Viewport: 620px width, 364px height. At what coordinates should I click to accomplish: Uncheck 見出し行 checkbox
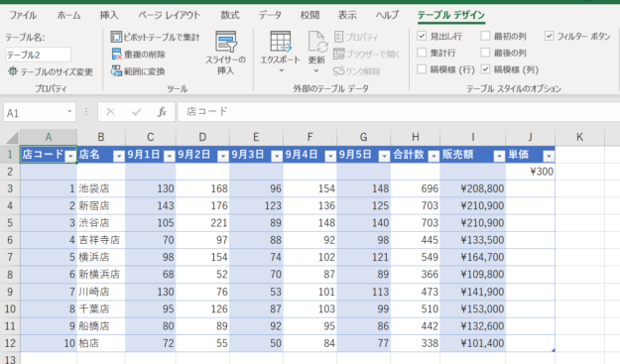(x=422, y=37)
